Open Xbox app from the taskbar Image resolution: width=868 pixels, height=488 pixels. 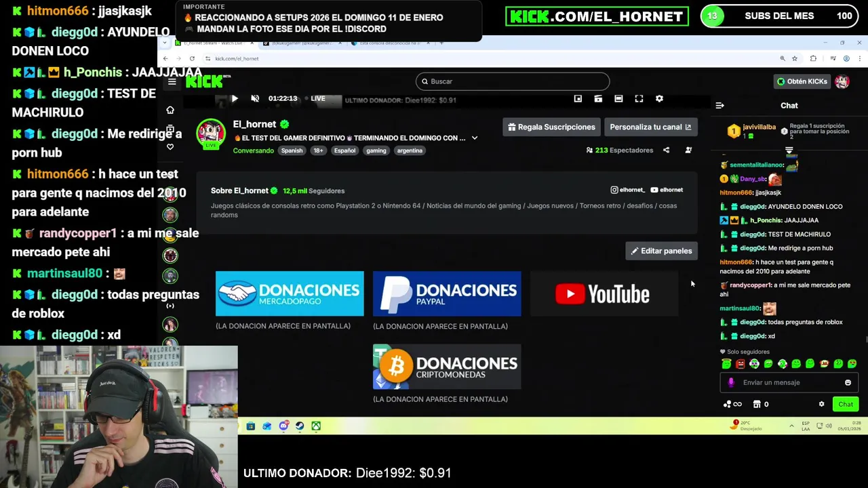coord(316,426)
